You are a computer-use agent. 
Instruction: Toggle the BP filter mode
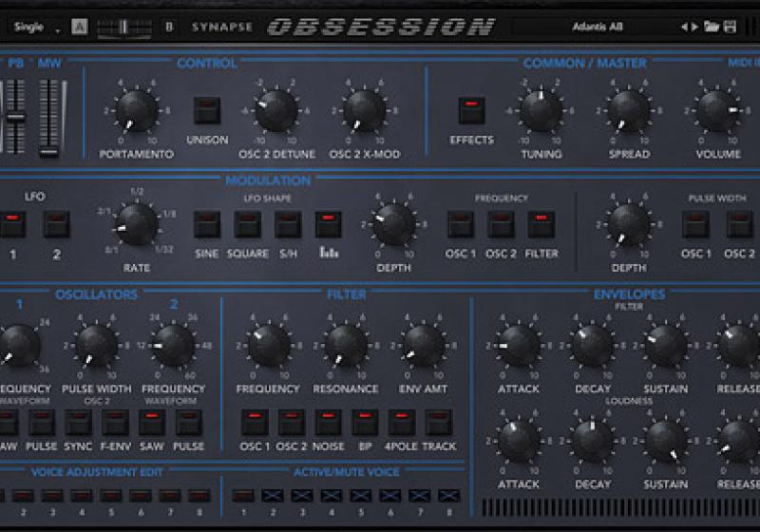click(365, 422)
